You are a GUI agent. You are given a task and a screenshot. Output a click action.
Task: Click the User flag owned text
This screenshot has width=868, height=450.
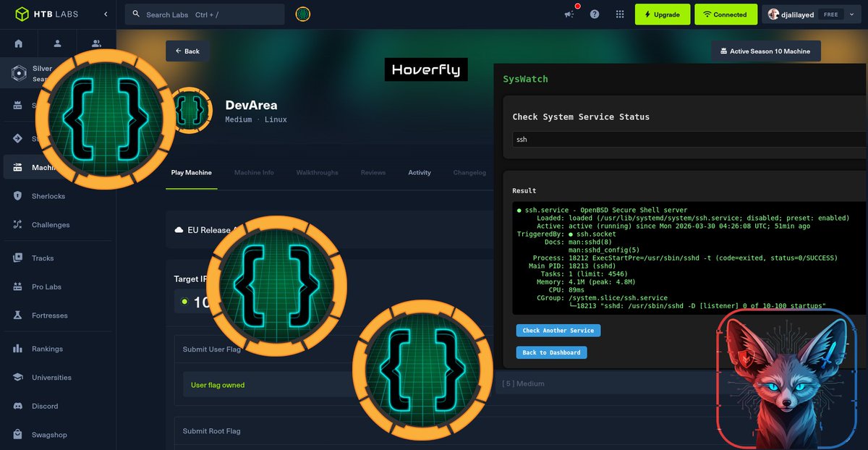[x=218, y=385]
